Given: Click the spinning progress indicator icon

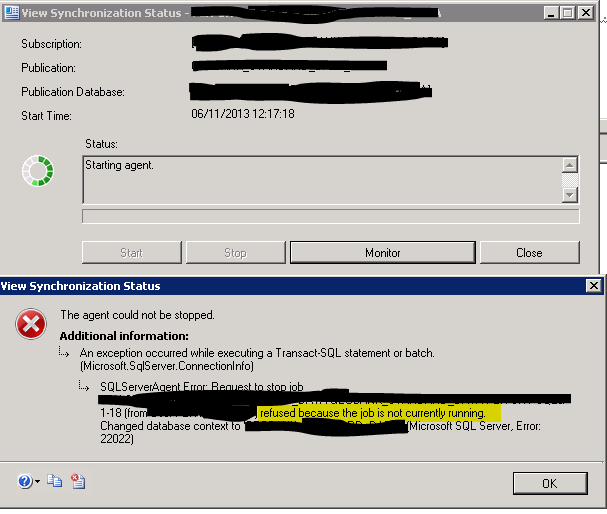Looking at the screenshot, I should point(38,171).
